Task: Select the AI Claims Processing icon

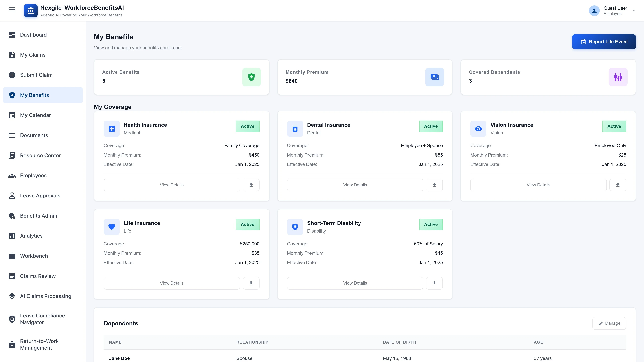Action: click(12, 296)
